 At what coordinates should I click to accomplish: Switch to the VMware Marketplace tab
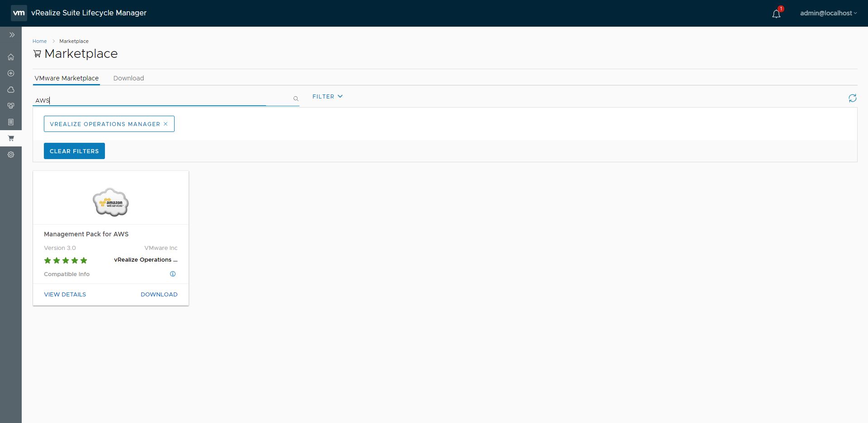[x=66, y=78]
